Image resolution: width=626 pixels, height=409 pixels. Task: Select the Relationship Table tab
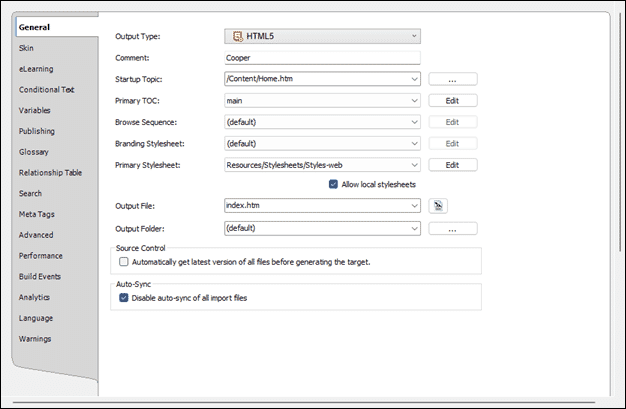click(50, 173)
